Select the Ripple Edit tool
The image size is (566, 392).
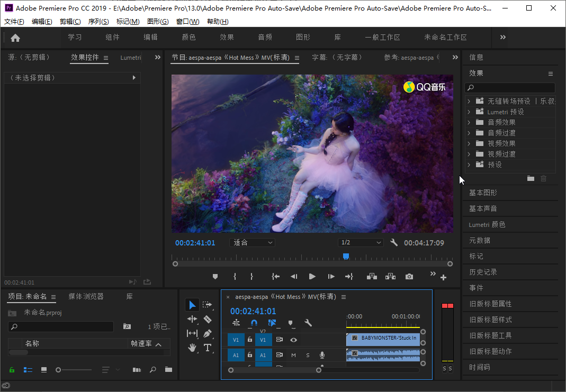[x=192, y=319]
